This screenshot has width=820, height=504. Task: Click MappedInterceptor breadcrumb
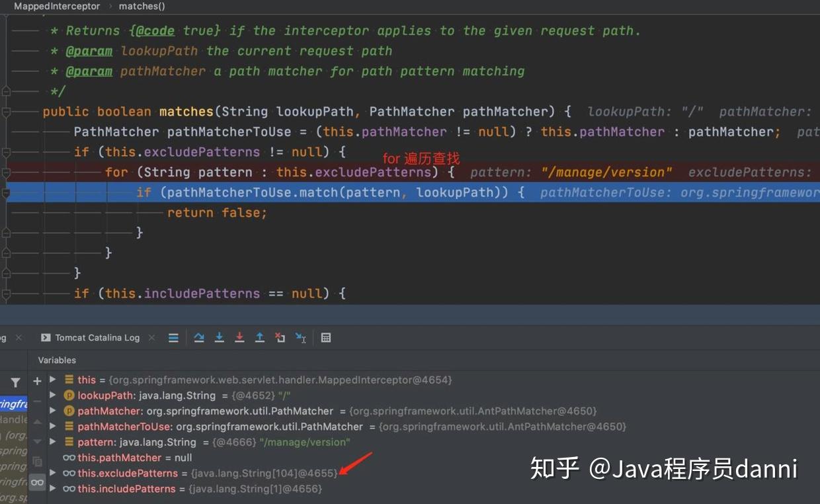(x=57, y=6)
